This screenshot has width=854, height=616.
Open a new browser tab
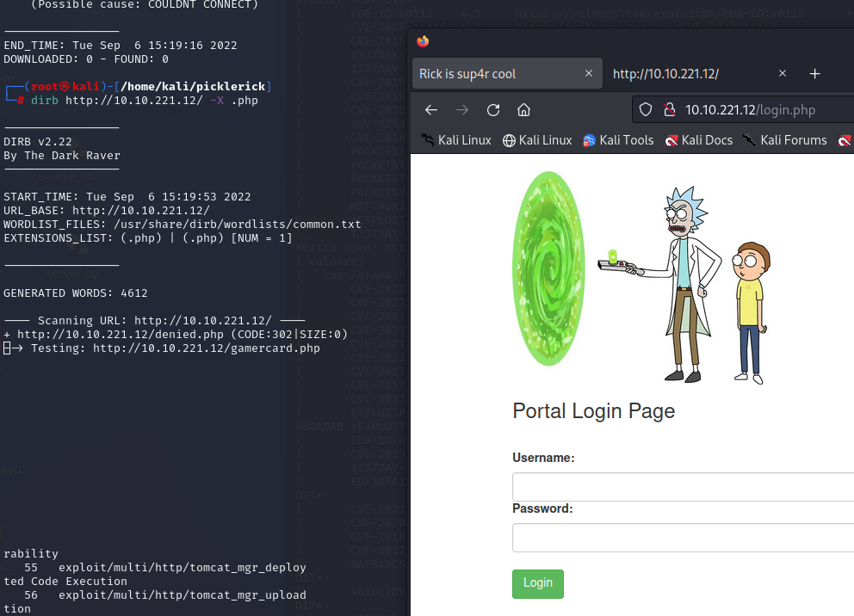[814, 74]
